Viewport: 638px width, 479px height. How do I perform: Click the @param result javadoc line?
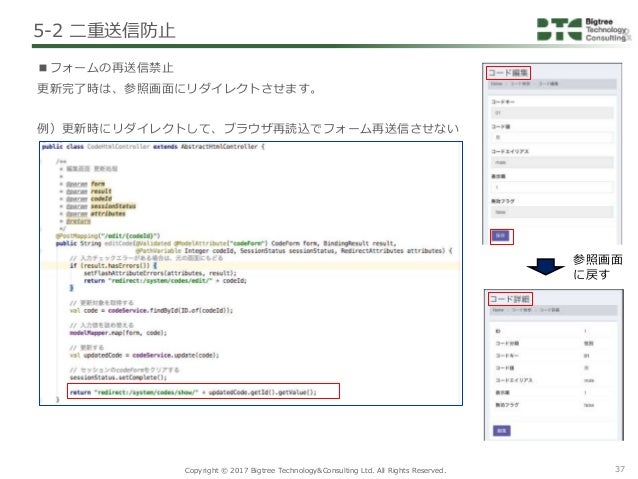click(88, 191)
